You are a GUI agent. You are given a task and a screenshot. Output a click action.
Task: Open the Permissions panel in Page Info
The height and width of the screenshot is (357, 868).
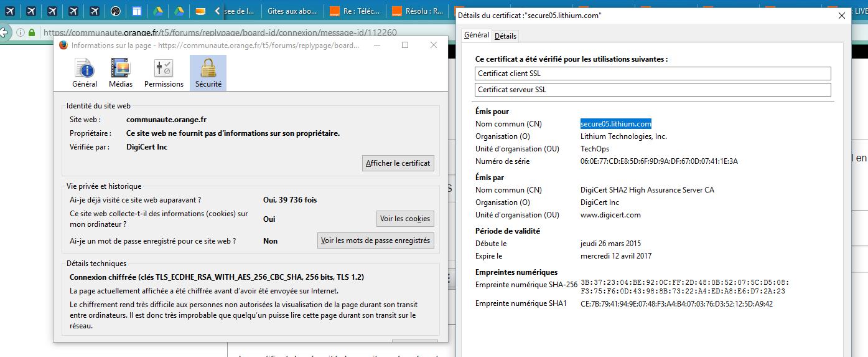pos(164,73)
